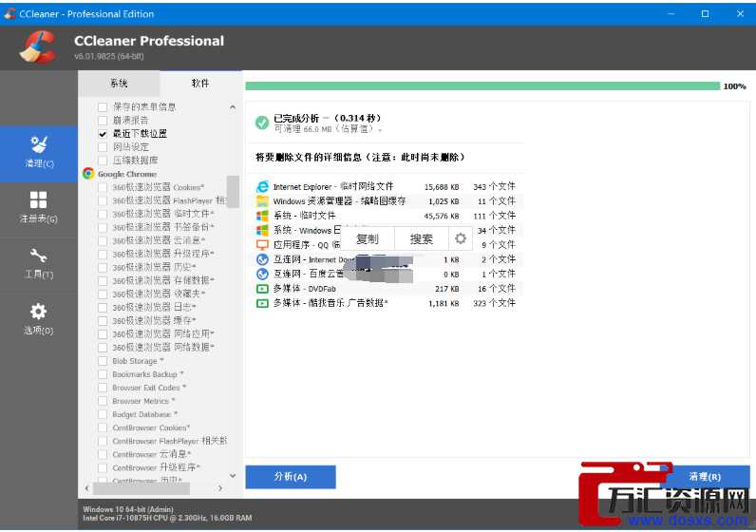Click the Windows 10 64-bit system info text
Viewport: 756px width, 532px height.
128,509
